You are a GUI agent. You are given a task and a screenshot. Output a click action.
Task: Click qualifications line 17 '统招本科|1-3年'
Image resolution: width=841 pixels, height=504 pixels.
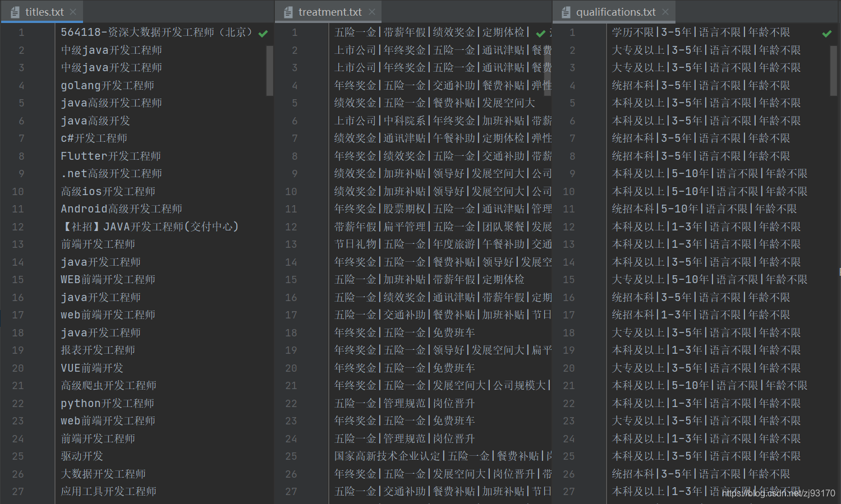[x=701, y=315]
